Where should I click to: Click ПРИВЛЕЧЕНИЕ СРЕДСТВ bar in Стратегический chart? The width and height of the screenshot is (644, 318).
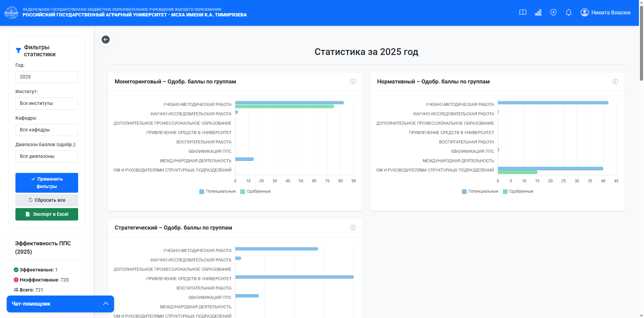[x=294, y=277]
